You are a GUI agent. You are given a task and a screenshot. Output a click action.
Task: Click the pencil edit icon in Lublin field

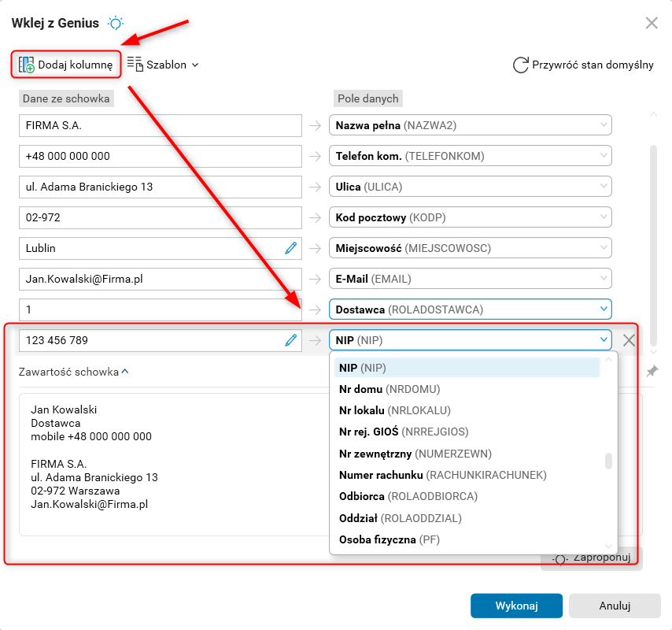pyautogui.click(x=291, y=248)
